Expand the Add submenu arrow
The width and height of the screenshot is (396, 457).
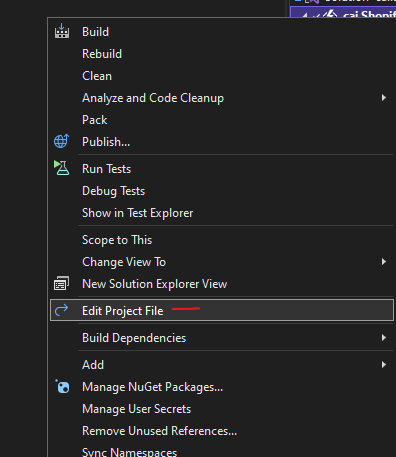[x=384, y=365]
